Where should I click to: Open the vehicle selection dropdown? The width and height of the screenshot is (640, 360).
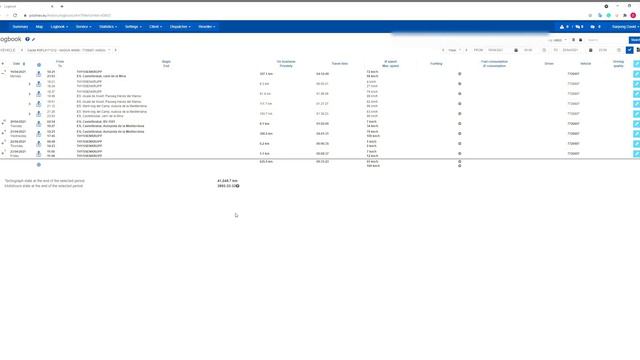point(69,50)
